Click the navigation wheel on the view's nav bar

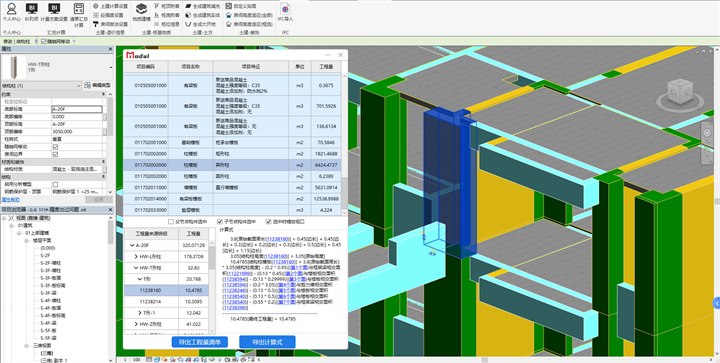tap(707, 132)
